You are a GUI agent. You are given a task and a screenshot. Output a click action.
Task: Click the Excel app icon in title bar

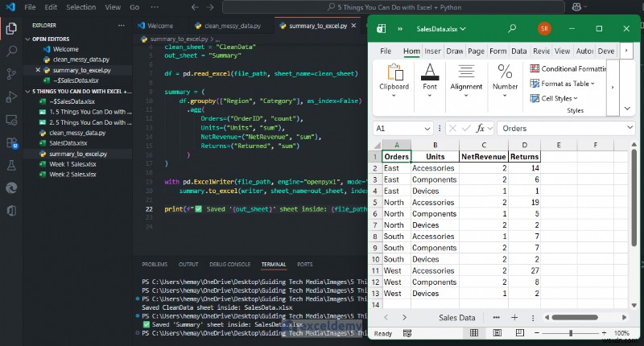tap(381, 28)
